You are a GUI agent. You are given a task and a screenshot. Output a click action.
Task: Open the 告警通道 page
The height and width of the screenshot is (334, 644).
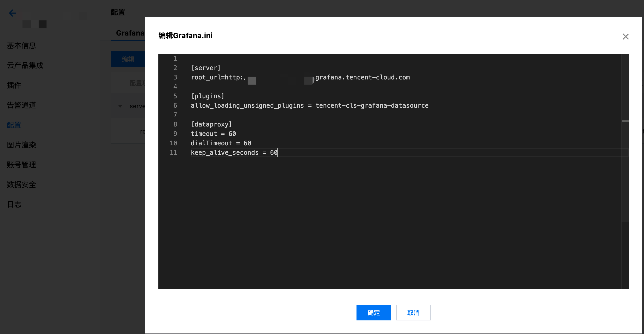coord(21,105)
